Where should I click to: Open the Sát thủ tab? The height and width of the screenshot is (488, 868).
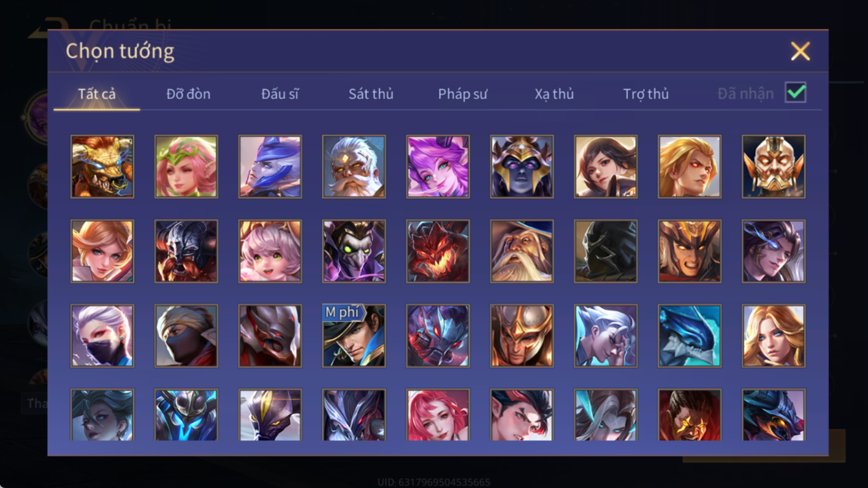[x=371, y=94]
